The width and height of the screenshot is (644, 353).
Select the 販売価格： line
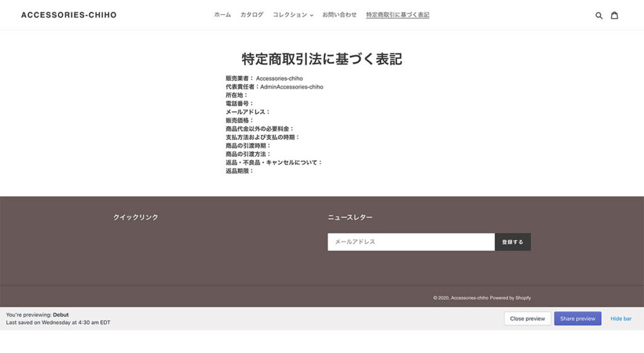[240, 121]
